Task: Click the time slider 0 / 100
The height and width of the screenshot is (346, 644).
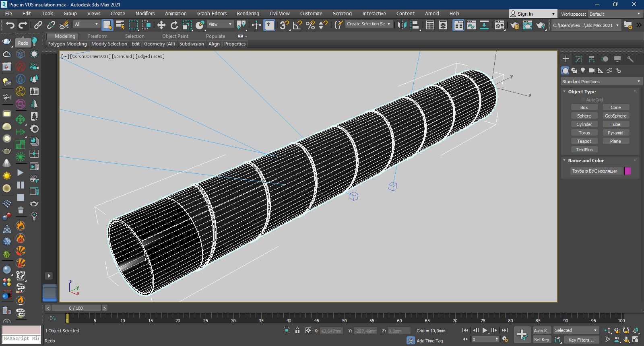Action: 76,308
